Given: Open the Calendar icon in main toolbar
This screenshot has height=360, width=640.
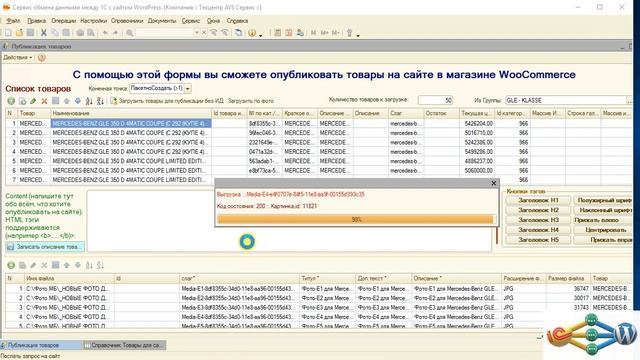Looking at the screenshot, I should [x=289, y=33].
